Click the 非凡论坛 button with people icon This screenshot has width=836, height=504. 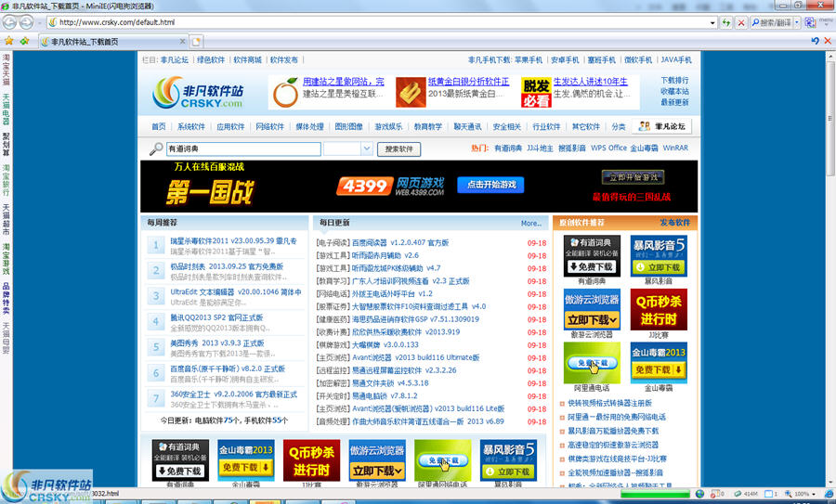click(x=661, y=126)
